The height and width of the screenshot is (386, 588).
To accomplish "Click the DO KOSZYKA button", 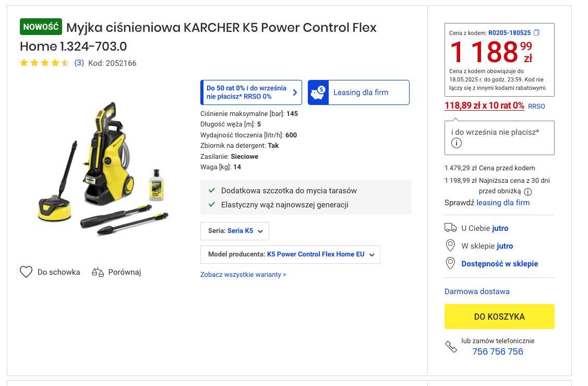I will pos(499,317).
